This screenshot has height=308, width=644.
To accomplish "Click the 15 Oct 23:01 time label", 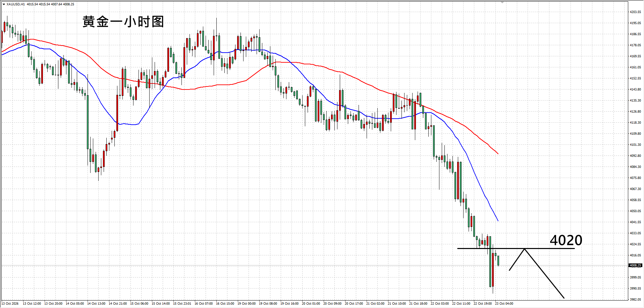I will click(x=182, y=304).
